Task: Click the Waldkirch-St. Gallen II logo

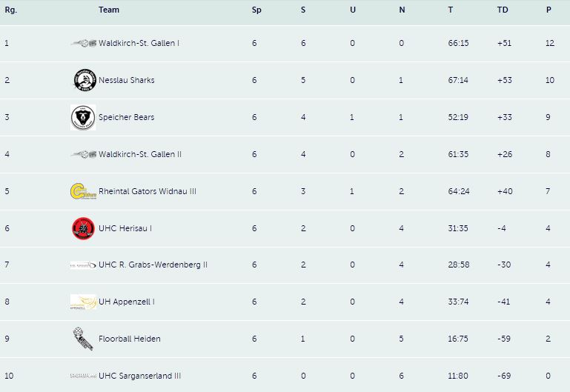Action: (x=83, y=154)
